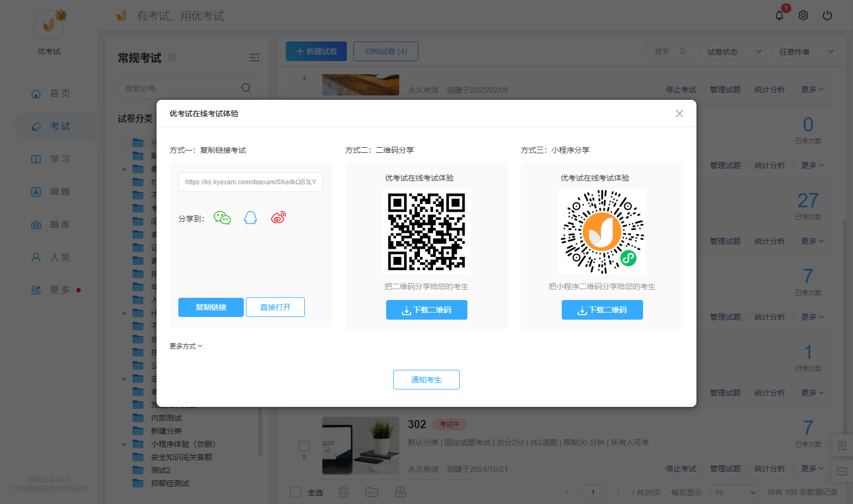
Task: Open 题库 section in sidebar
Action: tap(50, 224)
